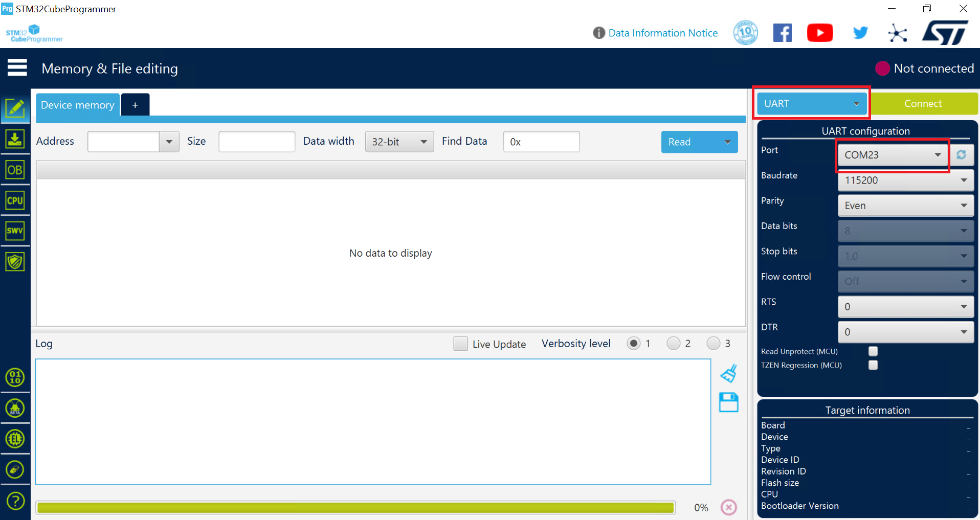Open the Parity Even dropdown
Screen dimensions: 980x520
tap(905, 206)
